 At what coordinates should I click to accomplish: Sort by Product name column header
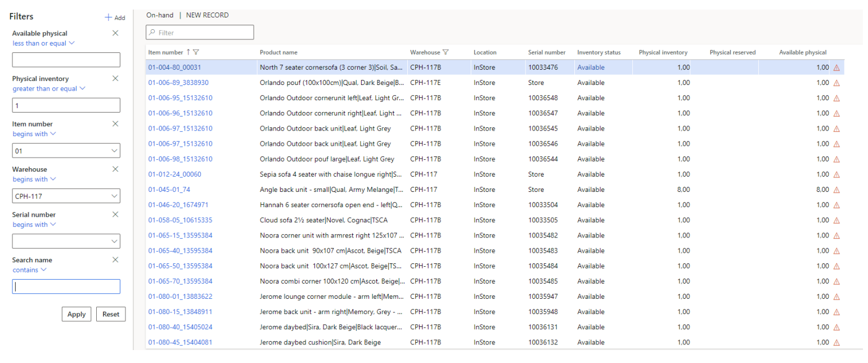[x=278, y=52]
